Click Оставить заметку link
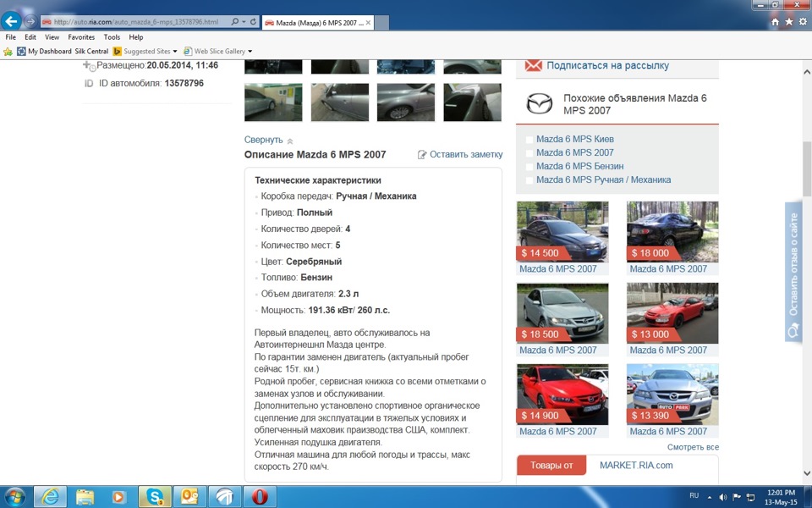This screenshot has width=812, height=508. pos(466,154)
